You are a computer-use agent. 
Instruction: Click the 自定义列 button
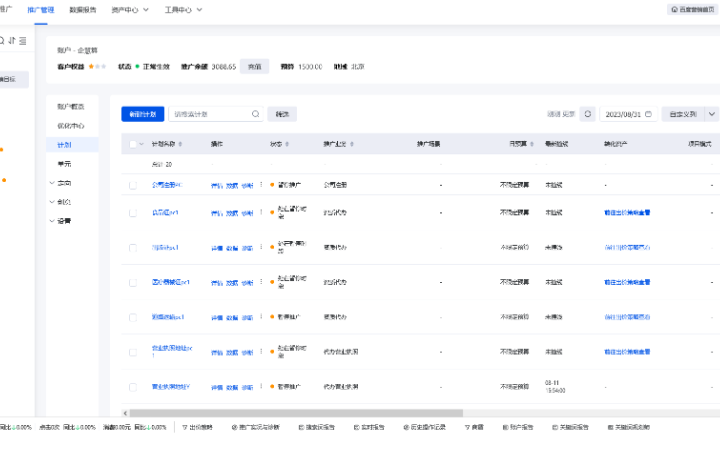(x=683, y=114)
